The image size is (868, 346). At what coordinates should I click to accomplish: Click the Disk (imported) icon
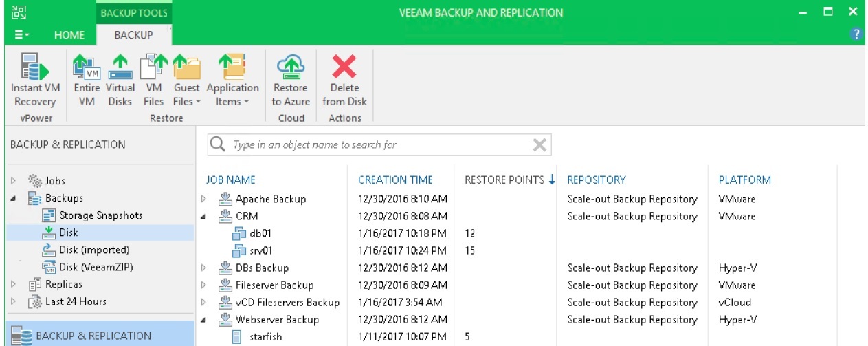coord(49,250)
